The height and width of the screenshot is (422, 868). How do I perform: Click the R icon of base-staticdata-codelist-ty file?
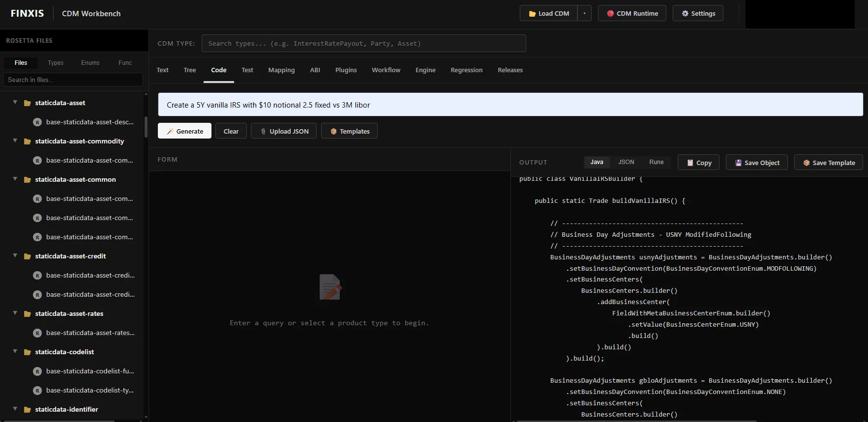coord(37,391)
